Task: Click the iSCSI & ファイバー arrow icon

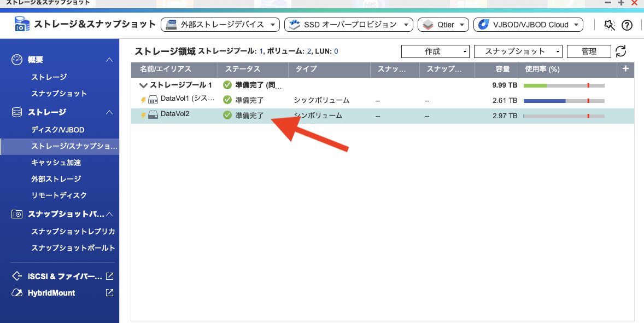Action: coord(17,276)
